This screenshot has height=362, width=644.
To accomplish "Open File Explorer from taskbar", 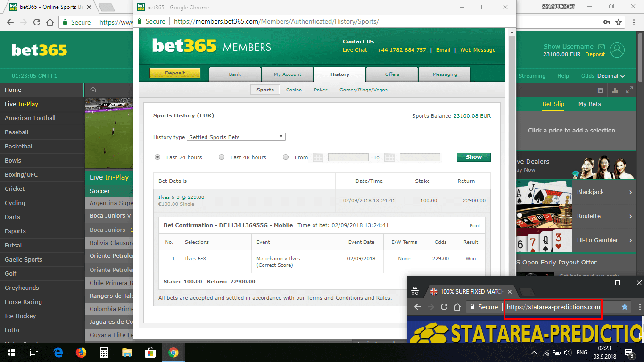I will pyautogui.click(x=127, y=353).
